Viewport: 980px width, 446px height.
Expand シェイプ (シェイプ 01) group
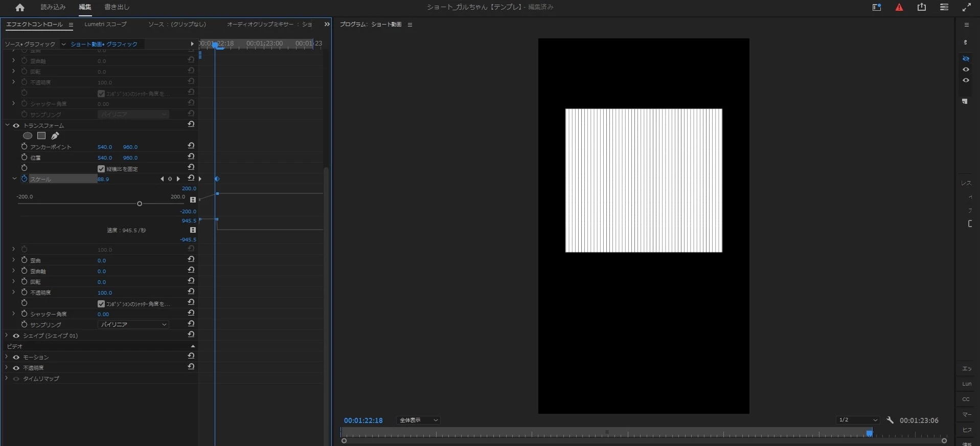(7, 336)
